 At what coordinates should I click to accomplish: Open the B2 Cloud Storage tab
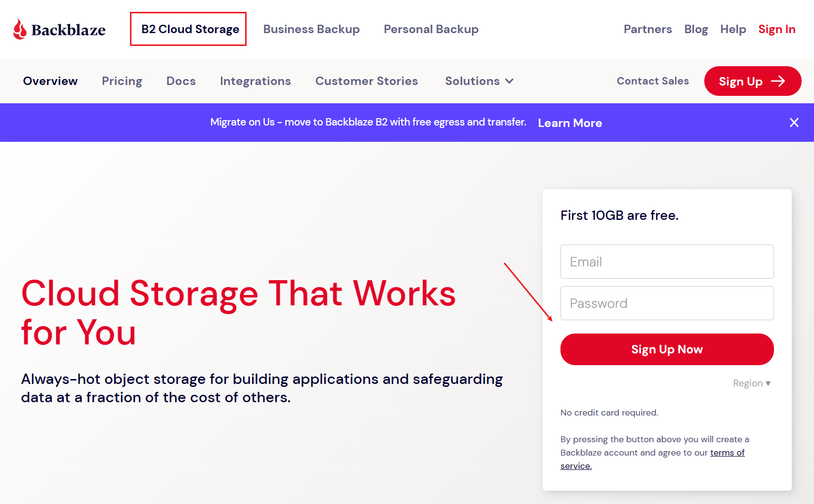point(190,29)
